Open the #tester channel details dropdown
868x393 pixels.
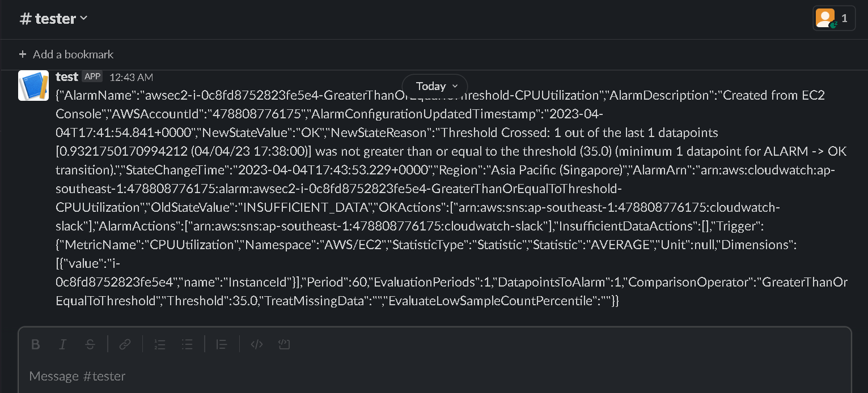pyautogui.click(x=54, y=19)
